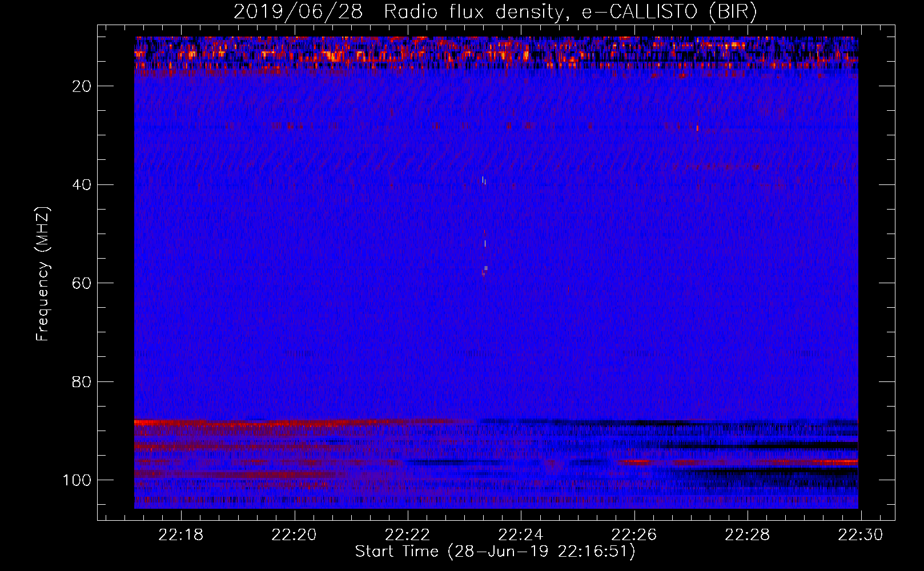Image resolution: width=924 pixels, height=571 pixels.
Task: Click the '22:18' time tick label
Action: tap(180, 535)
